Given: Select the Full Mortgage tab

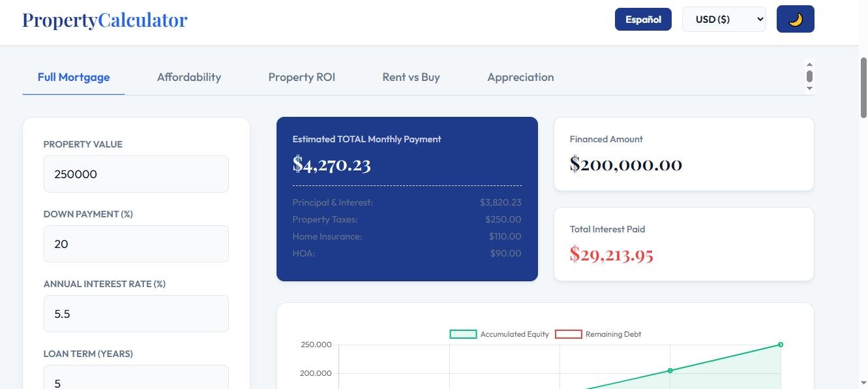Looking at the screenshot, I should click(x=73, y=76).
